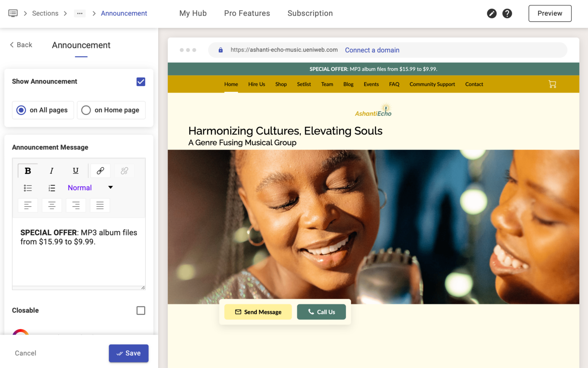Select the on Home page radio button

coord(86,110)
